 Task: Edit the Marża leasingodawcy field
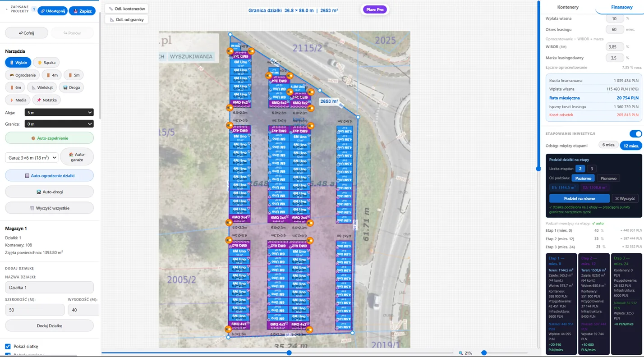[614, 58]
